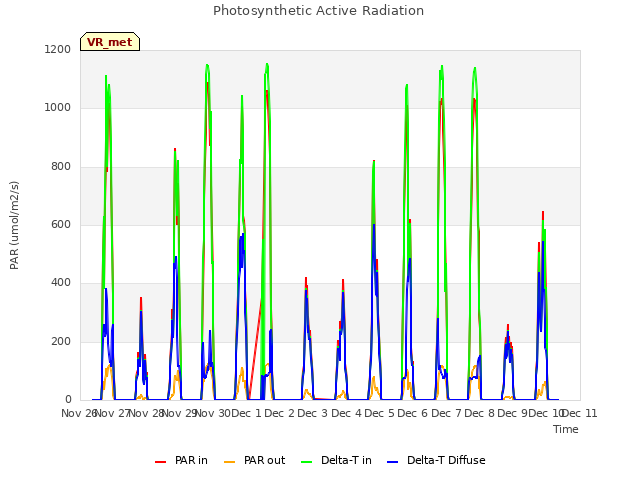Viewport: 640px width, 480px height.
Task: Click the 800 y-axis tick label
Action: (x=61, y=167)
